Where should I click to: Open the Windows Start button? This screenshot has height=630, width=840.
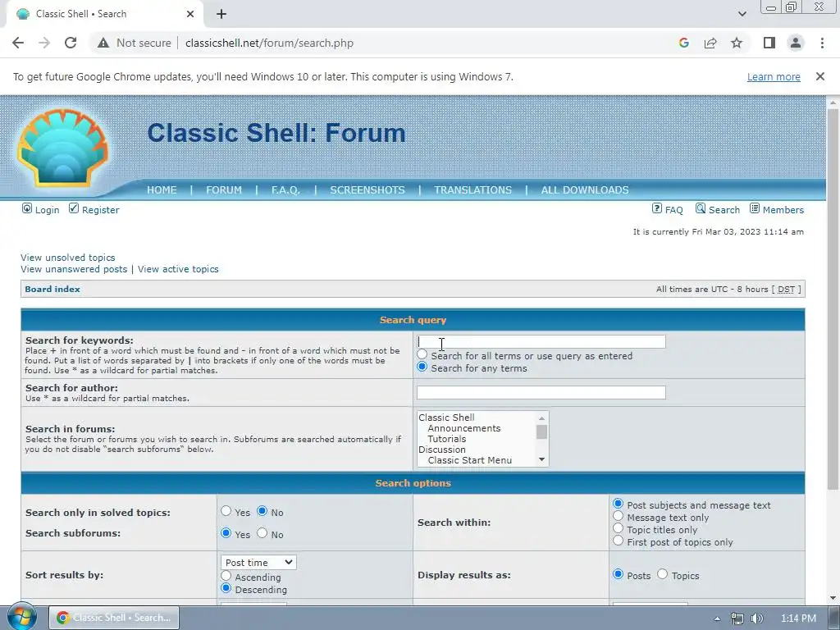(x=21, y=617)
